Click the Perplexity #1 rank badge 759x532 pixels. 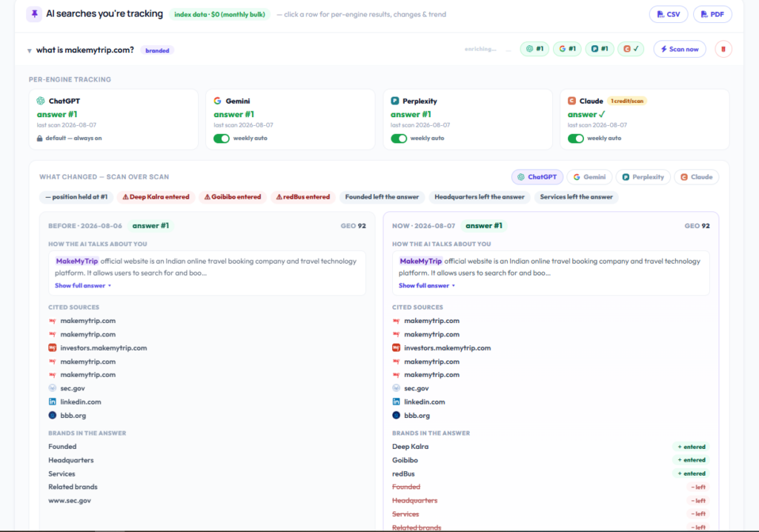(599, 49)
